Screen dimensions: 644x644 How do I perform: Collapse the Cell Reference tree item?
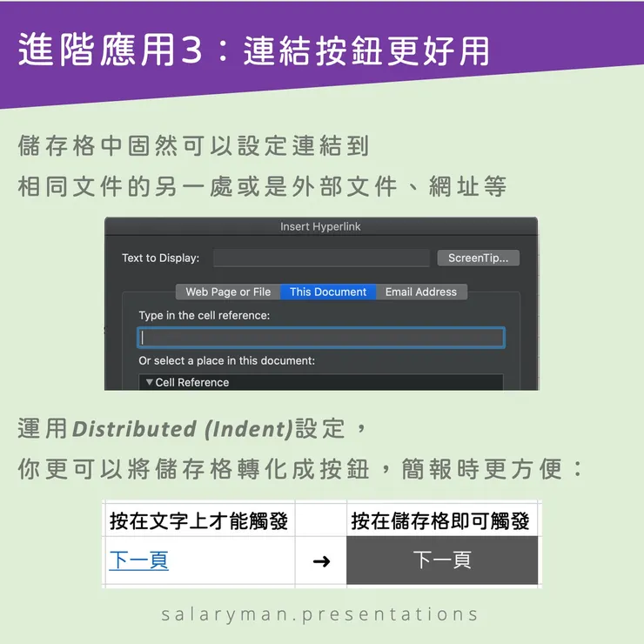tap(149, 382)
